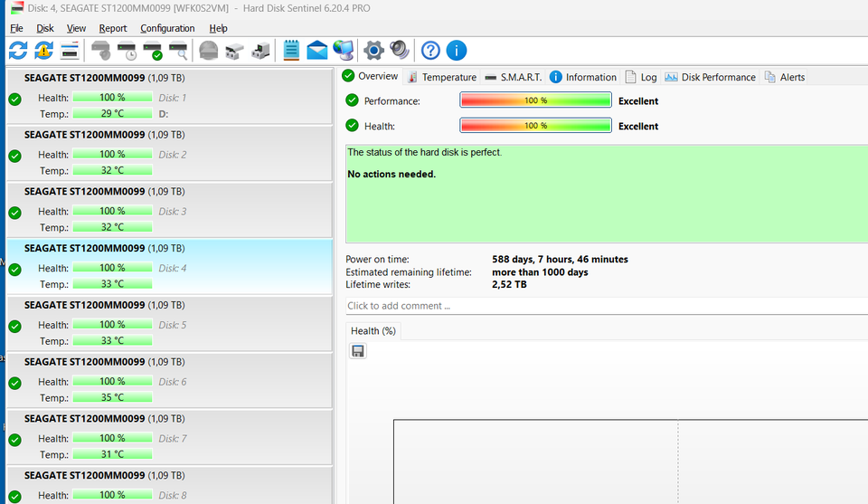868x504 pixels.
Task: Click the grey disk dome icon
Action: (x=209, y=51)
